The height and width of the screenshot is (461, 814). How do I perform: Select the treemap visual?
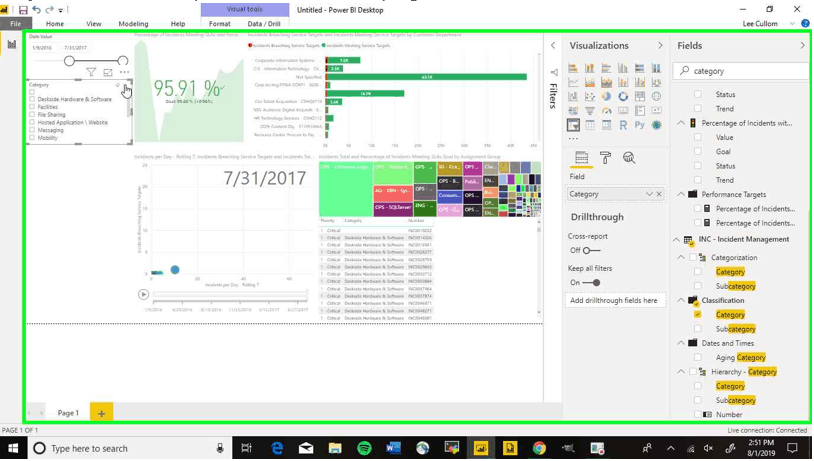coord(640,96)
